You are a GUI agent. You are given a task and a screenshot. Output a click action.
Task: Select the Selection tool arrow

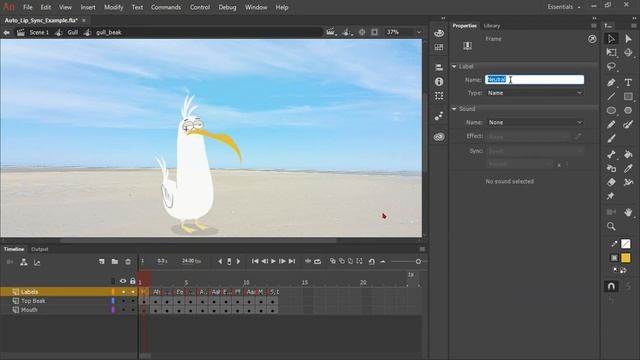(611, 39)
